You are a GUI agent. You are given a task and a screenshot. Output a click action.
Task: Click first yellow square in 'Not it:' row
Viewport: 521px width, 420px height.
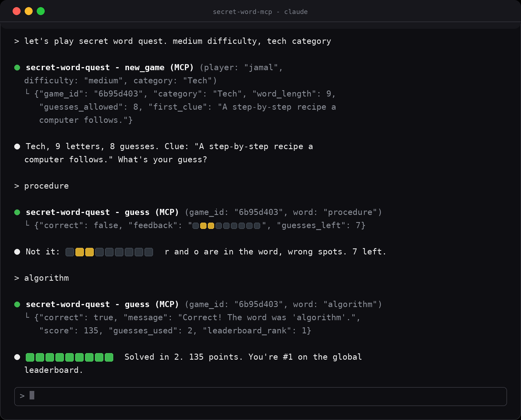(80, 252)
